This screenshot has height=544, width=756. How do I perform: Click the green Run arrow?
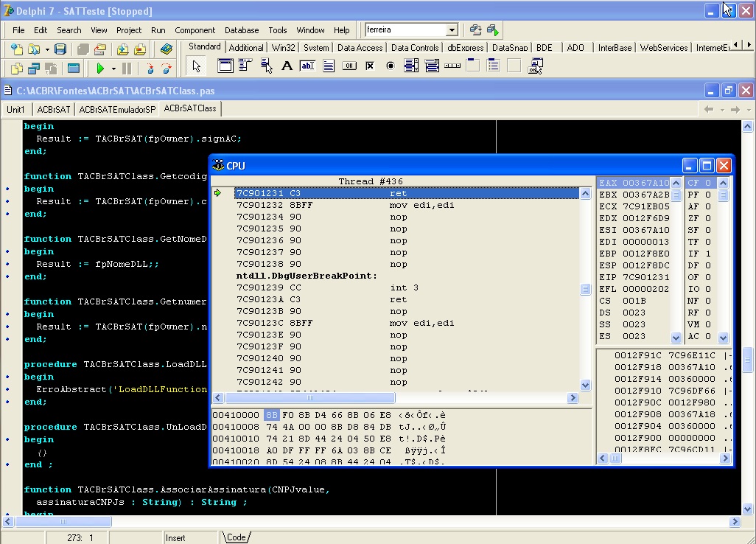click(x=99, y=69)
